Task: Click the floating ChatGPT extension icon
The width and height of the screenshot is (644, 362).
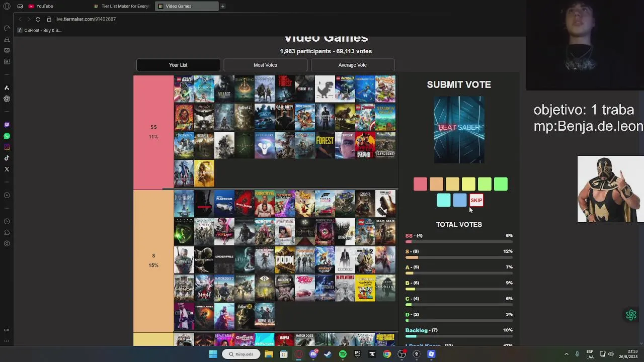Action: pyautogui.click(x=631, y=315)
